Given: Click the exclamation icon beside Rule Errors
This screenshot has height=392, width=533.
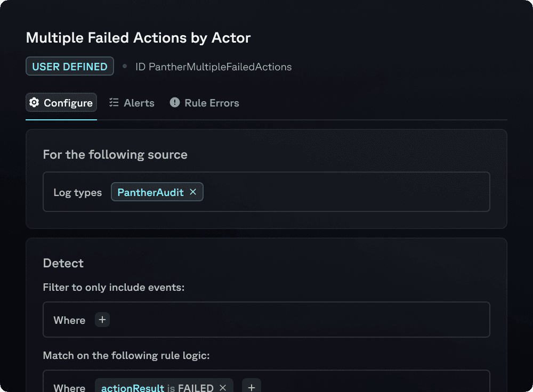Looking at the screenshot, I should point(175,103).
